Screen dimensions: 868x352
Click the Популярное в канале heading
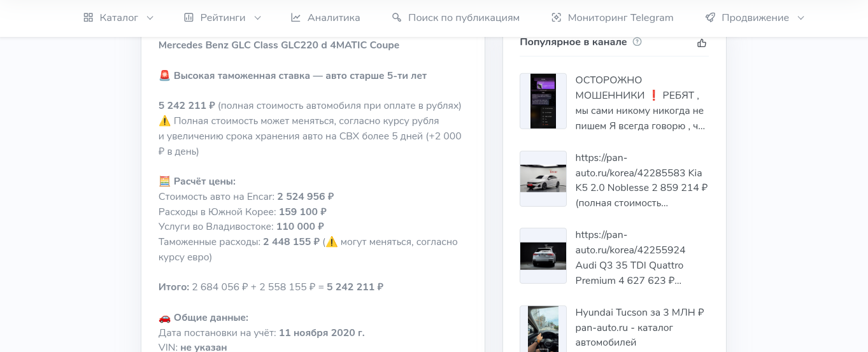(x=573, y=42)
